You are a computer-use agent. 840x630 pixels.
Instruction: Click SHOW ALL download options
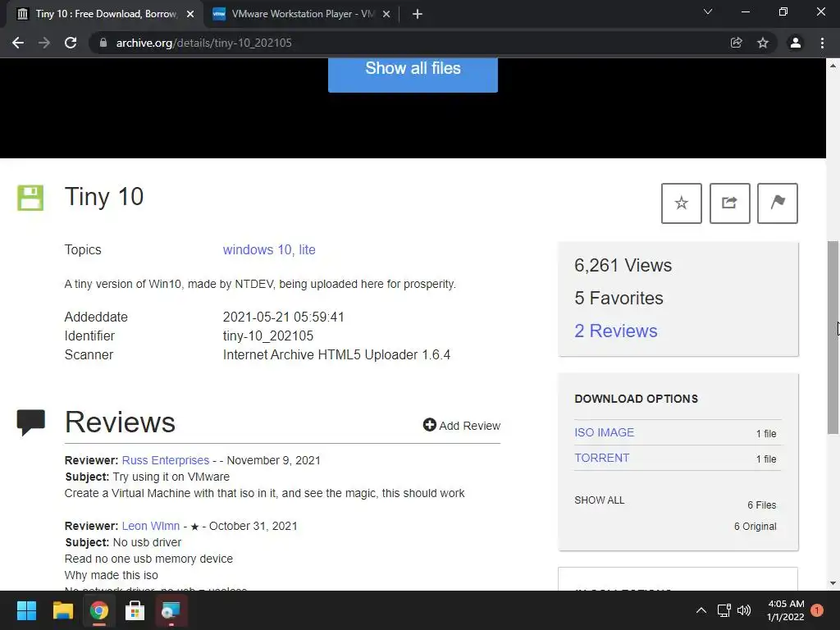pos(600,500)
